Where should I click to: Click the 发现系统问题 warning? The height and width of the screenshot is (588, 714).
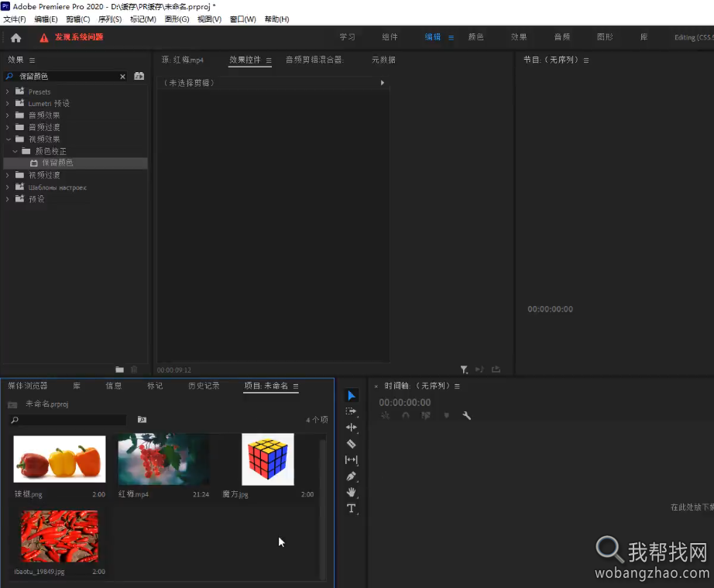point(79,37)
